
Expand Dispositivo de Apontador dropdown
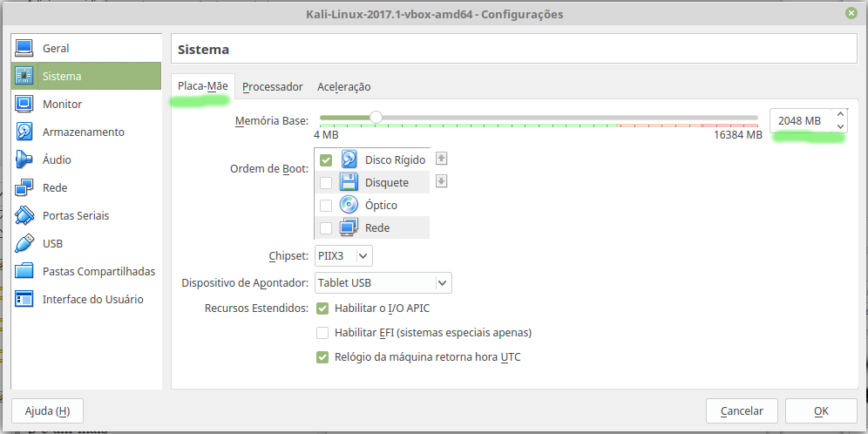(383, 283)
